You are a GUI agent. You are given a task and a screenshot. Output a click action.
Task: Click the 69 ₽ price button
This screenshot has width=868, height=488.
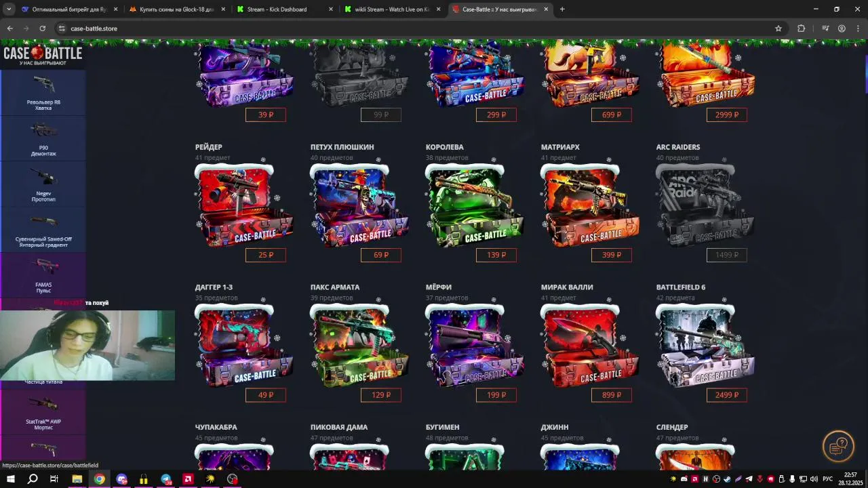381,255
